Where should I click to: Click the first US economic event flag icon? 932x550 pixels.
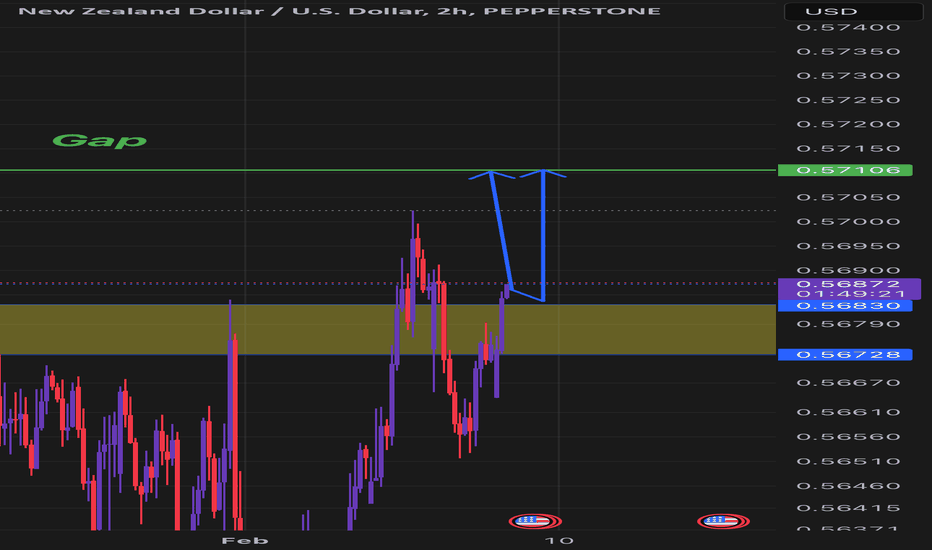pyautogui.click(x=534, y=521)
